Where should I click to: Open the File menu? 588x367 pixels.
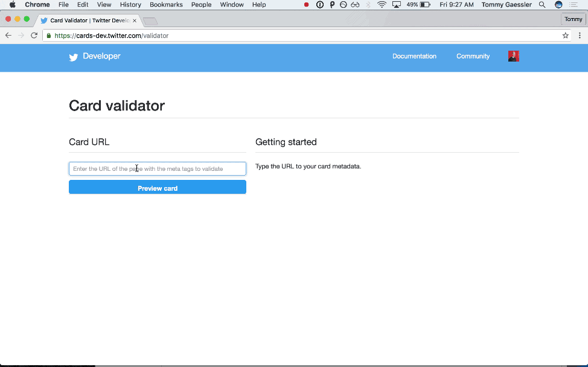pos(63,4)
